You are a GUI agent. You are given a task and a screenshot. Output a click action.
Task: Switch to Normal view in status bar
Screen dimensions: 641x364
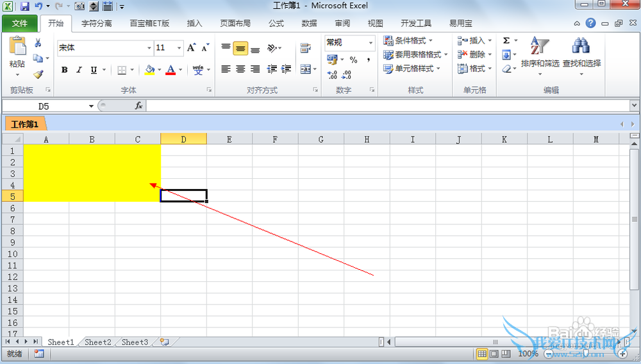coord(482,353)
